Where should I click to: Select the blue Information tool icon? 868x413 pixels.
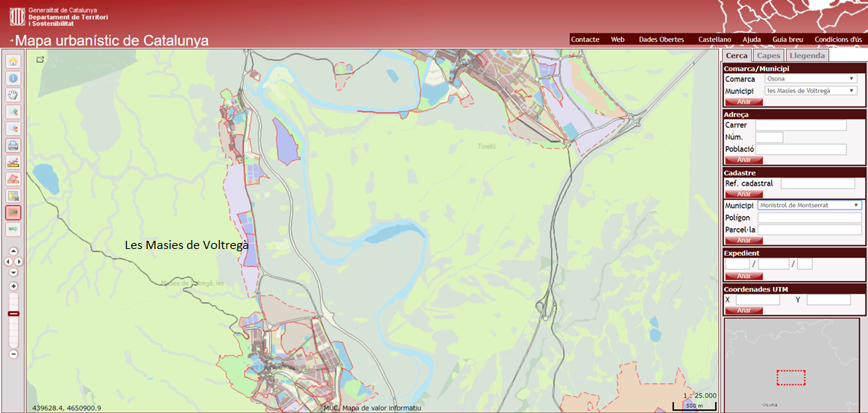(13, 78)
